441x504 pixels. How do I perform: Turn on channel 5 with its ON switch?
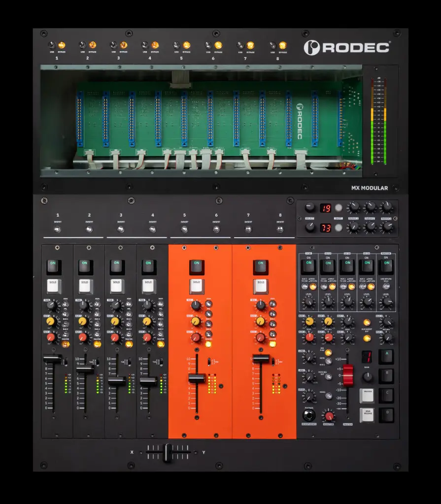[x=196, y=266]
